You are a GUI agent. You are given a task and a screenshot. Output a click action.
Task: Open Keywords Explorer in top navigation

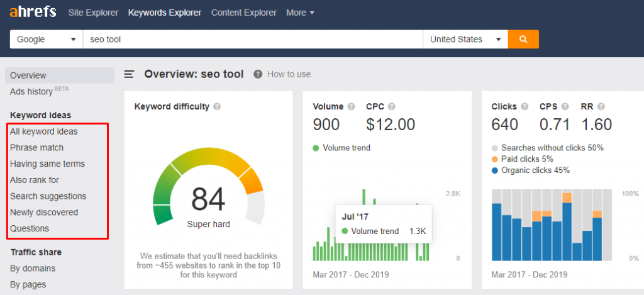(165, 13)
